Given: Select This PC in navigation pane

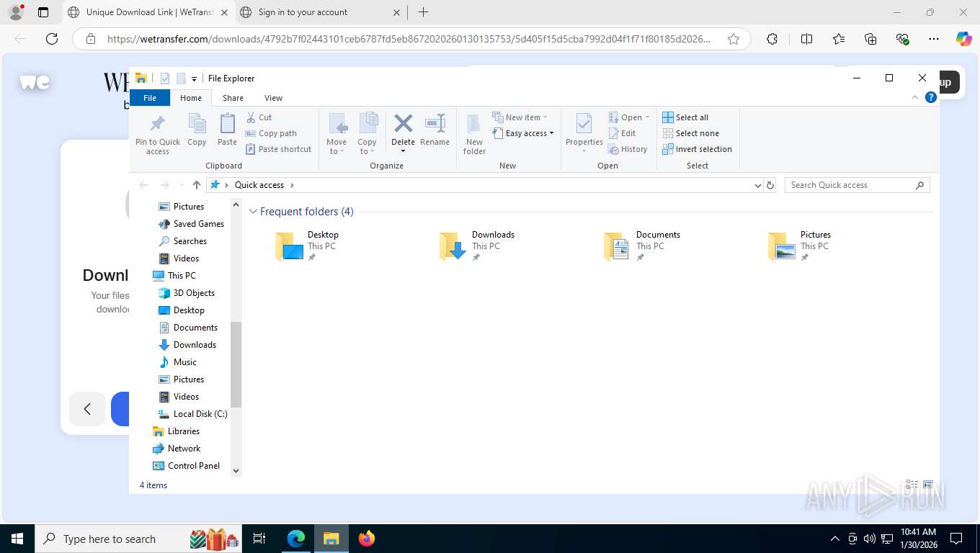Looking at the screenshot, I should (x=174, y=276).
